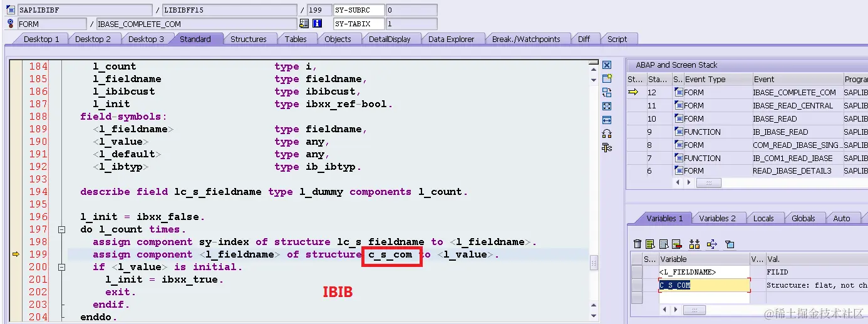The height and width of the screenshot is (324, 868).
Task: Collapse the 'do l_count times' block
Action: pyautogui.click(x=61, y=229)
